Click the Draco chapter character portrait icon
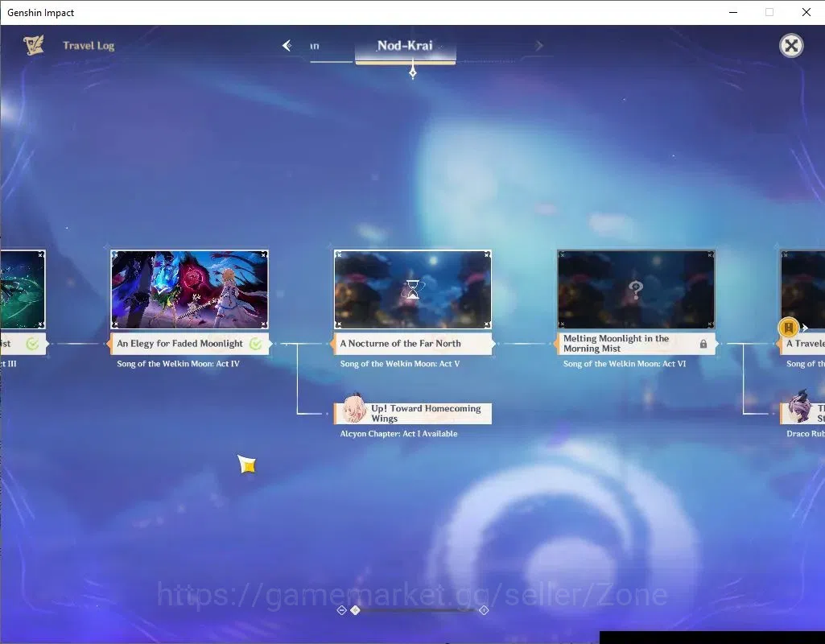The image size is (825, 644). click(x=800, y=407)
